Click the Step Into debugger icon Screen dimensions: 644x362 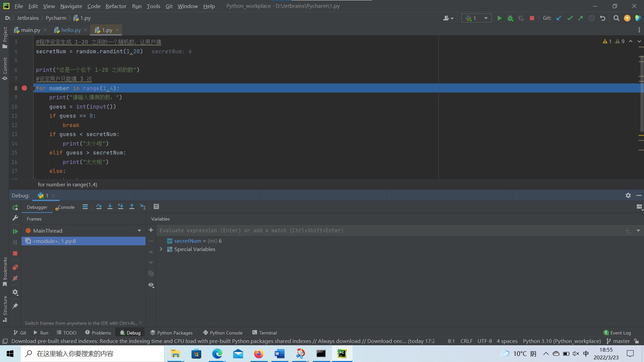[110, 207]
